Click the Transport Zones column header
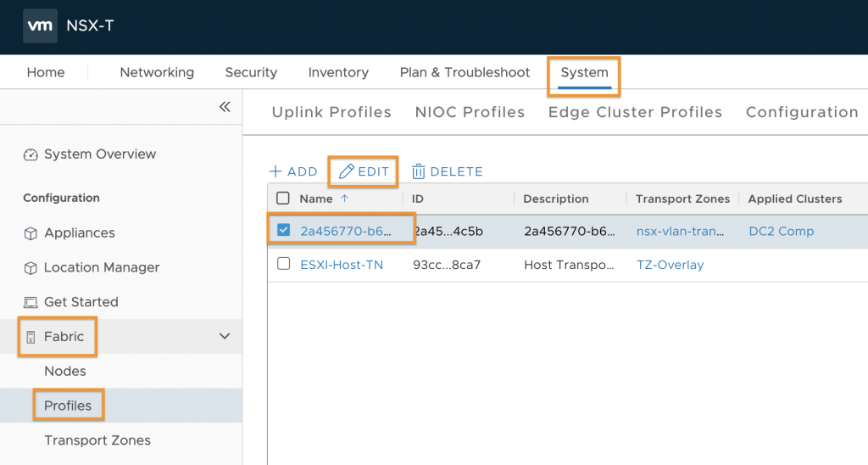Screen dimensions: 868x465 pos(682,199)
